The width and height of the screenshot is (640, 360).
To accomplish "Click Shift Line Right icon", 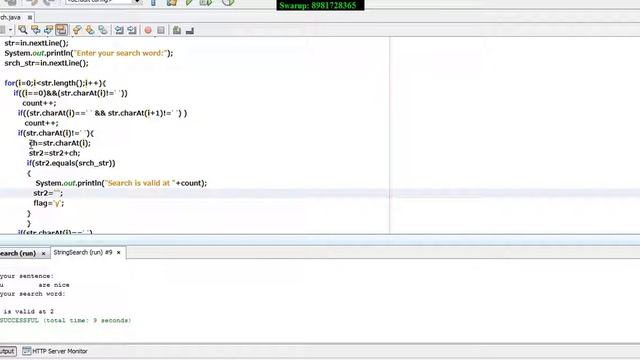I will point(132,30).
